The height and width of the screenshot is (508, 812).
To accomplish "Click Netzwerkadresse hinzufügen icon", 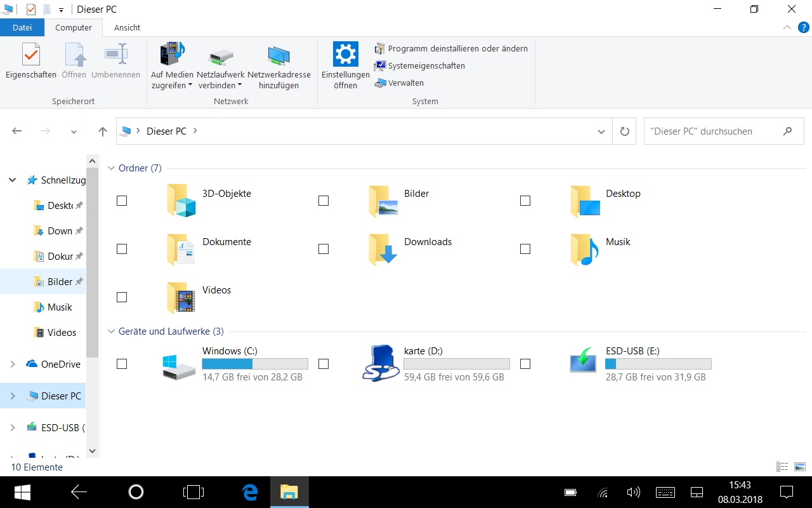I will 279,56.
